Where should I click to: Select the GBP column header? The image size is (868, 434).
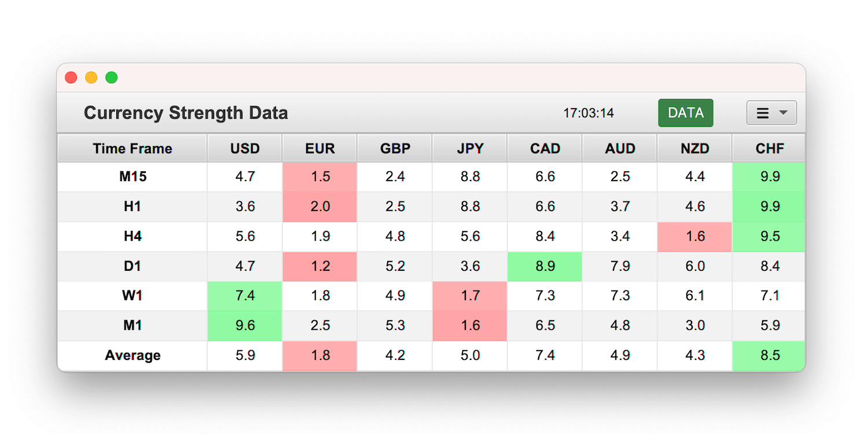[x=394, y=148]
